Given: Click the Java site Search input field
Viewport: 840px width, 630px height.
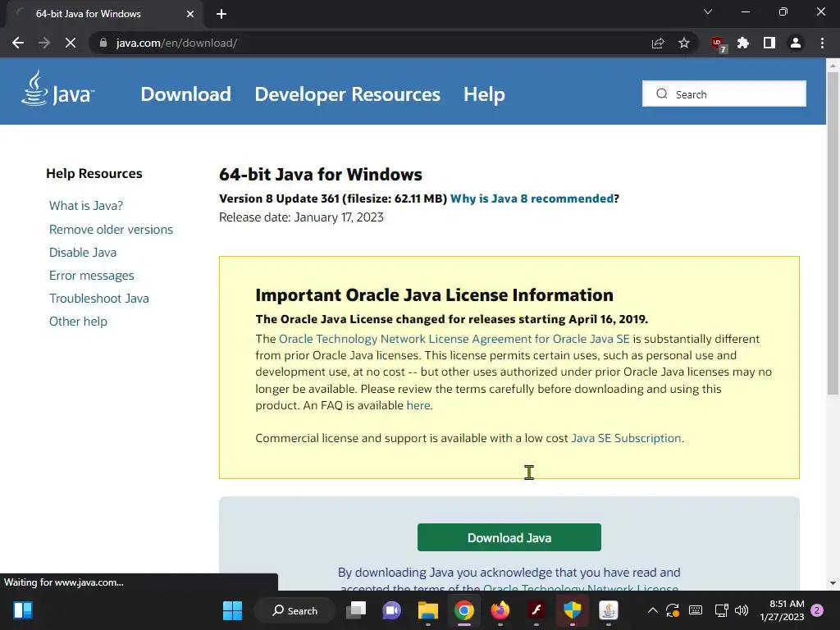Looking at the screenshot, I should click(x=724, y=94).
